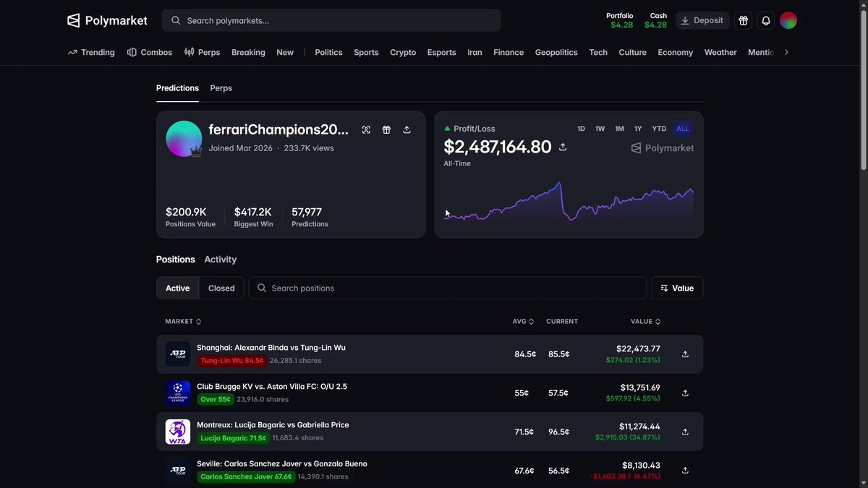Share the ferrariChampions profile

407,129
